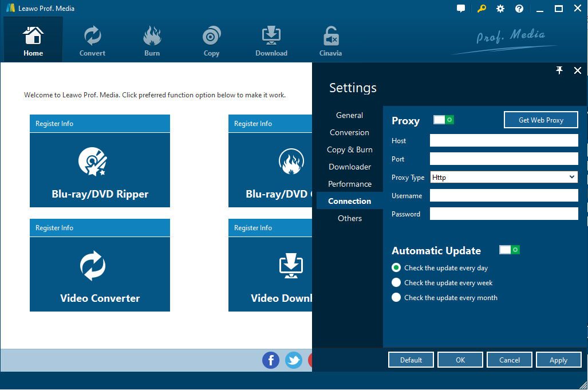The image size is (588, 390).
Task: Click the Facebook share icon
Action: coord(271,360)
